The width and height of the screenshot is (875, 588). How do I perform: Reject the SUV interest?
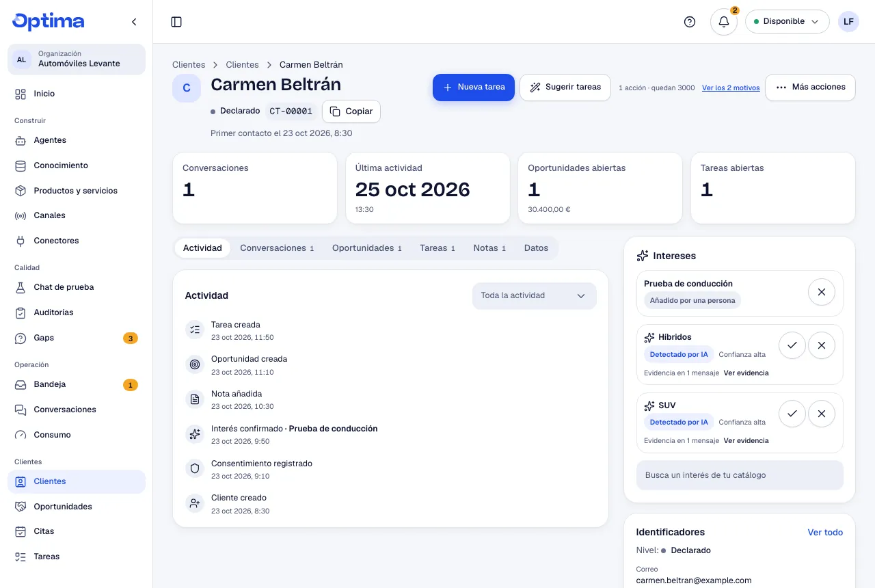822,414
